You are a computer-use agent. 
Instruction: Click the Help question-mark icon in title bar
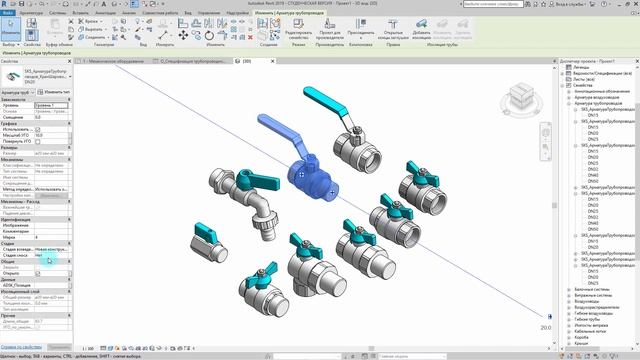(604, 4)
